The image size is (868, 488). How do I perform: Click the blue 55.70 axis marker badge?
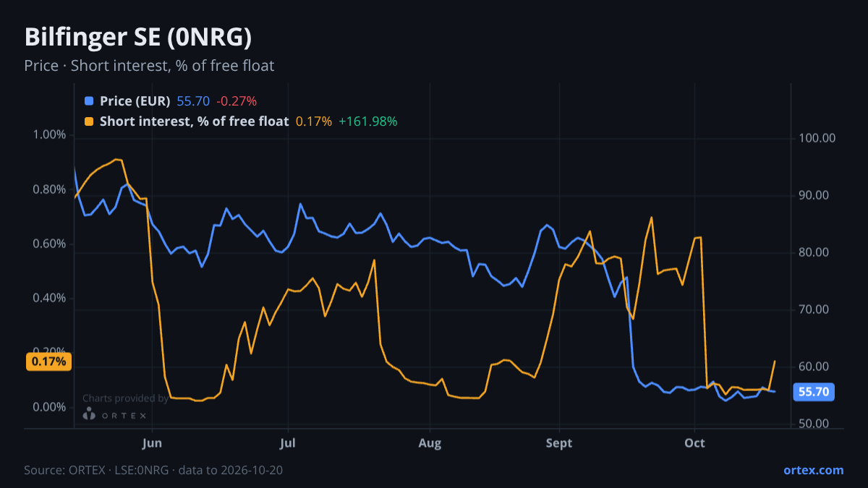[x=813, y=392]
